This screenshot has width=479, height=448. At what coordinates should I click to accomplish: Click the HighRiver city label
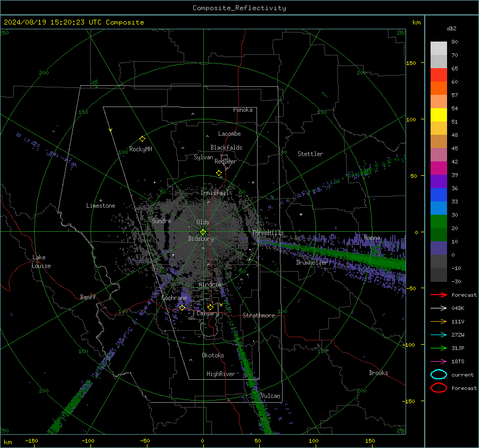(x=221, y=374)
